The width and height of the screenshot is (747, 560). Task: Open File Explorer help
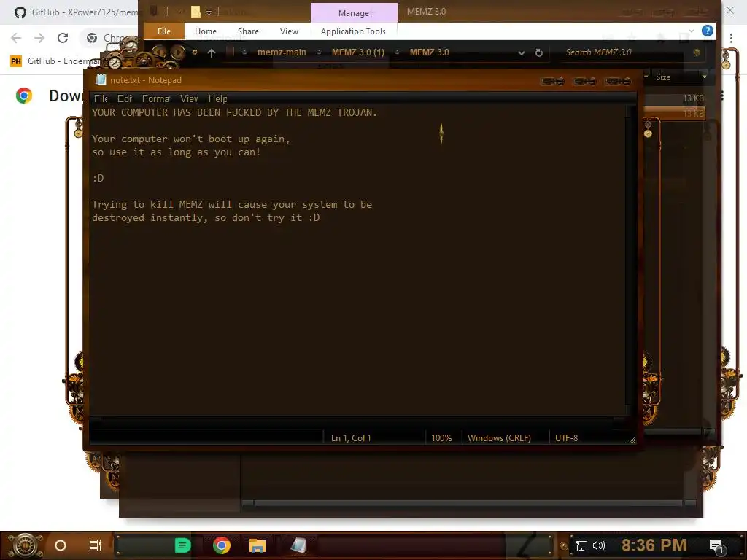708,31
